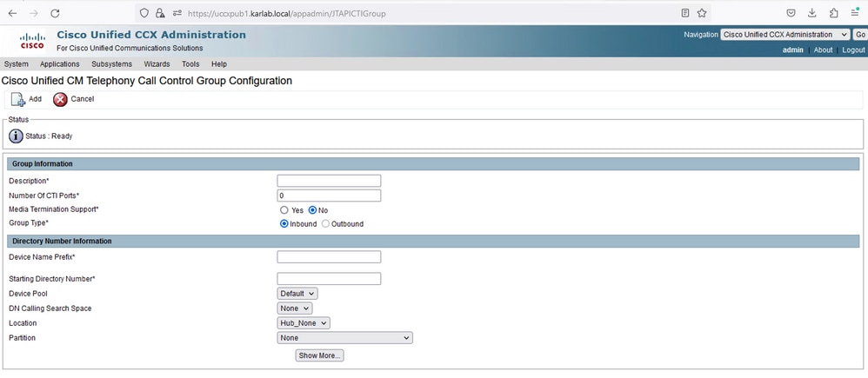Reload the page with browser refresh icon
This screenshot has height=378, width=868.
(55, 13)
